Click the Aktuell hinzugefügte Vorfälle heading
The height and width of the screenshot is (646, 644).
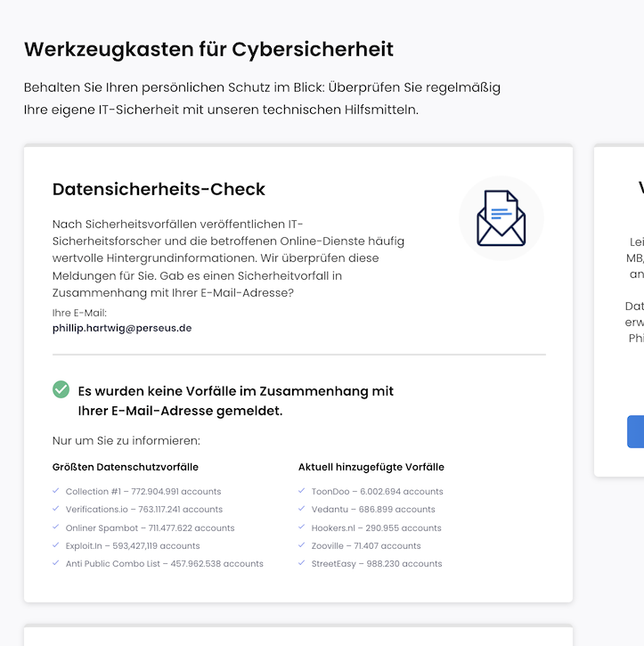point(371,467)
